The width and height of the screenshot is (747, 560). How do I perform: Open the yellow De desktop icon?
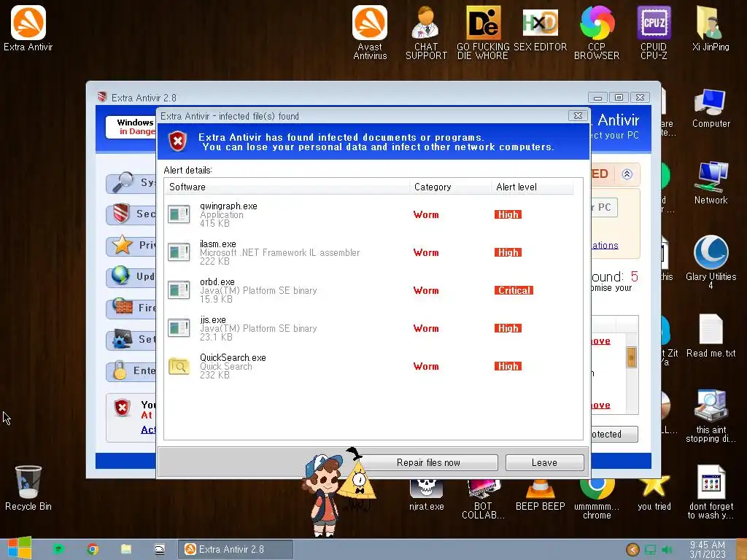point(483,32)
